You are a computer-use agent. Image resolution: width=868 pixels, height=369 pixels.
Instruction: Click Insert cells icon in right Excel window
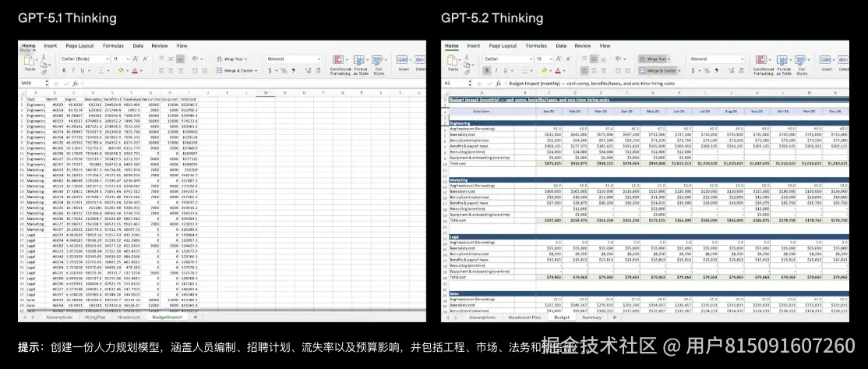pos(825,59)
